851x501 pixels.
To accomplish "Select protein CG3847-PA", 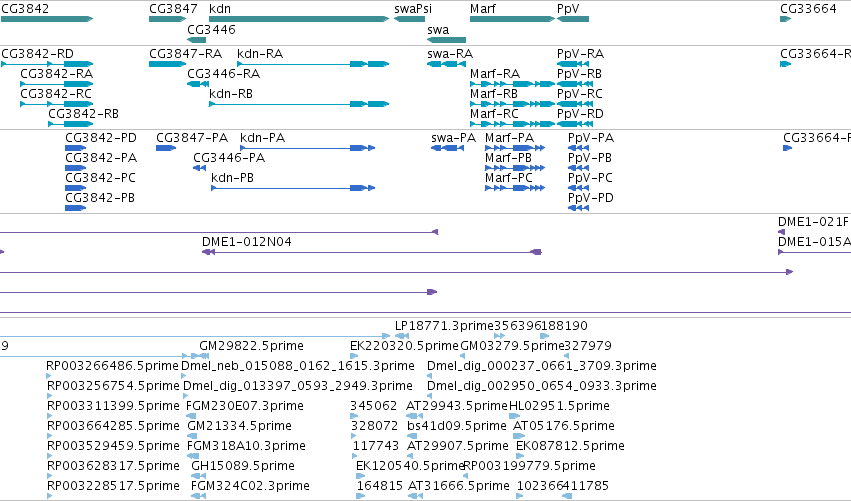I will point(192,138).
